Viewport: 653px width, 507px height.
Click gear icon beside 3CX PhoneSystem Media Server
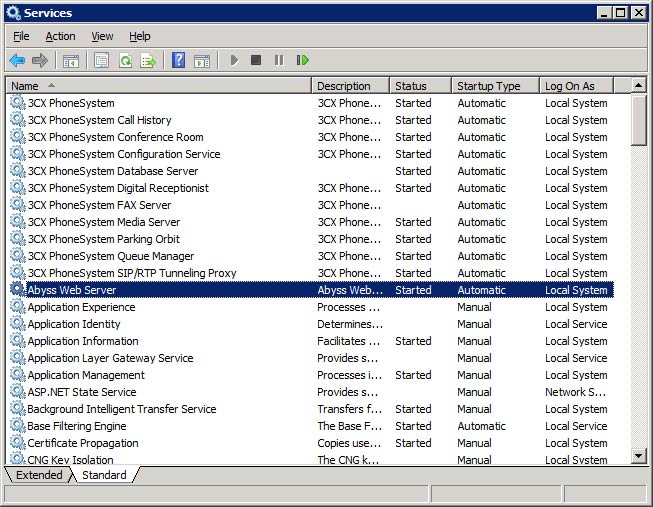[x=17, y=222]
